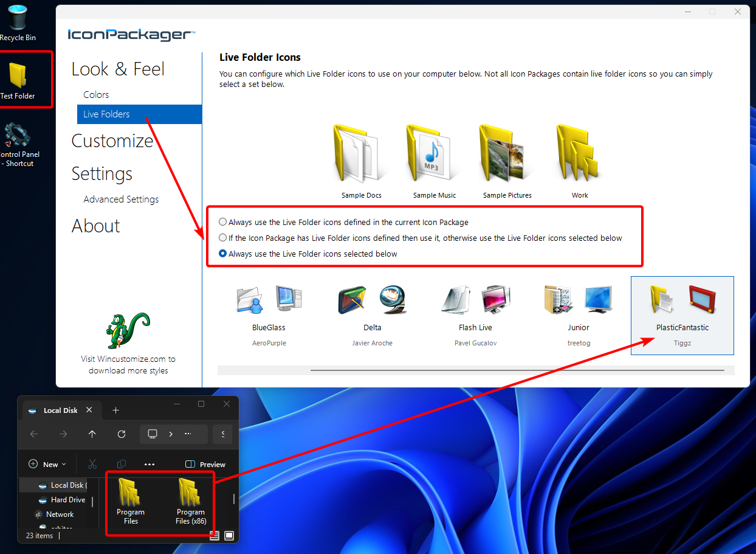This screenshot has height=554, width=756.
Task: Open the Colors section in sidebar
Action: click(96, 95)
